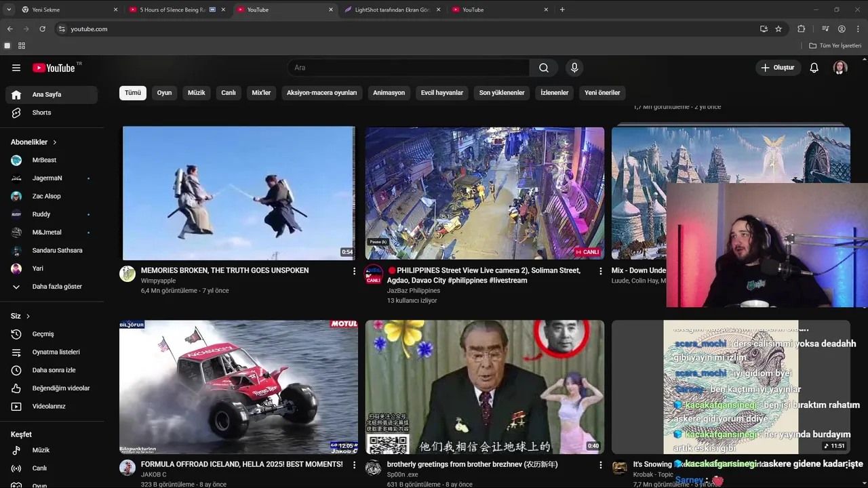Open Ruddy channel subscription
This screenshot has width=868, height=488.
pos(52,214)
